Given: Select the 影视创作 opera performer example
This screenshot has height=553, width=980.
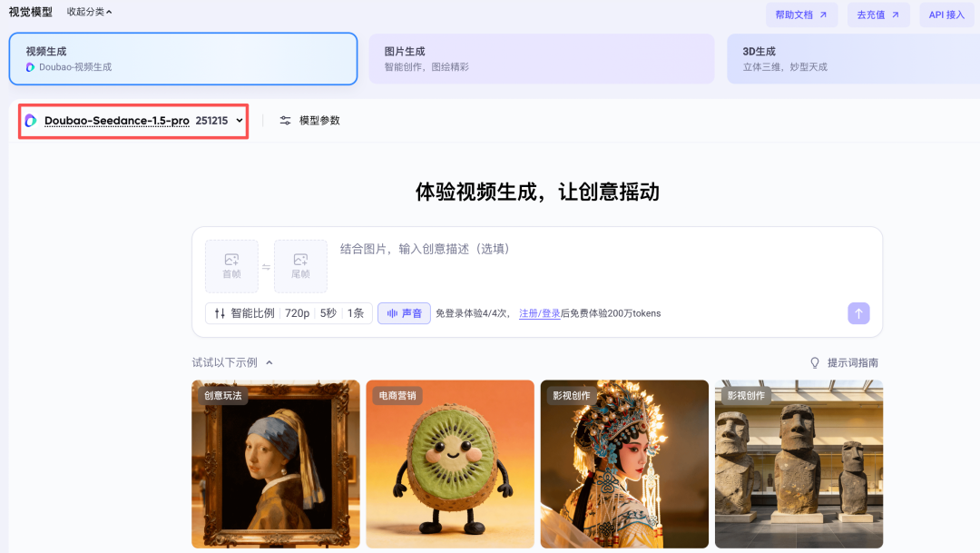Looking at the screenshot, I should pyautogui.click(x=624, y=464).
